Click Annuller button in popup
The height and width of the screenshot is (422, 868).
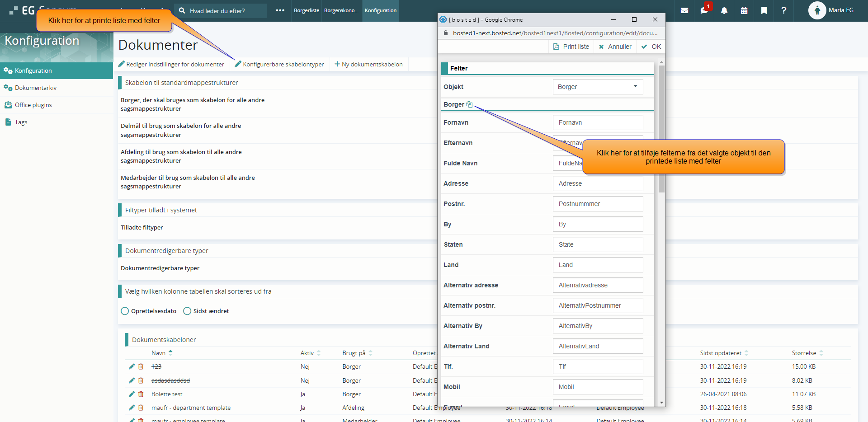tap(615, 47)
